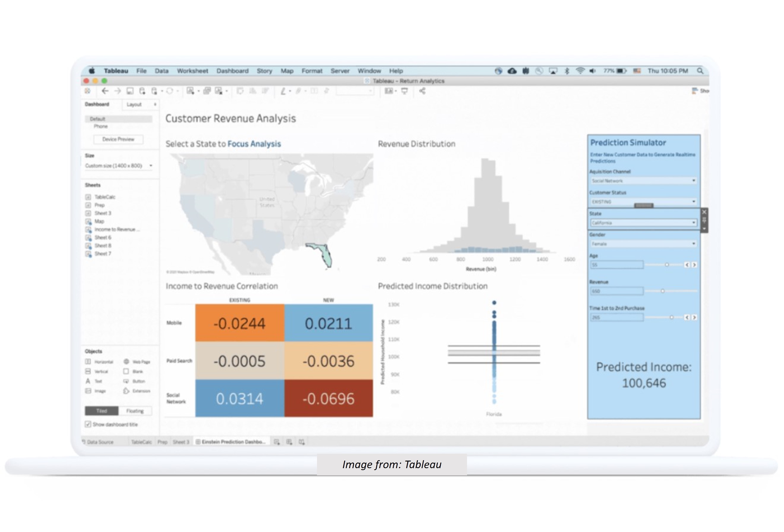This screenshot has width=784, height=532.
Task: Increase Age with right stepper arrow
Action: [x=694, y=265]
